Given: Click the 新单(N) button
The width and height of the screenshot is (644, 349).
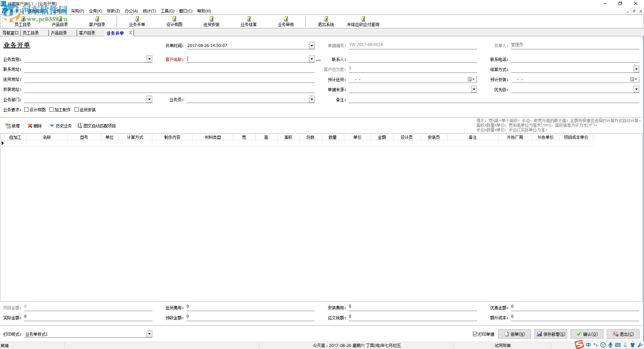Looking at the screenshot, I should coord(514,334).
